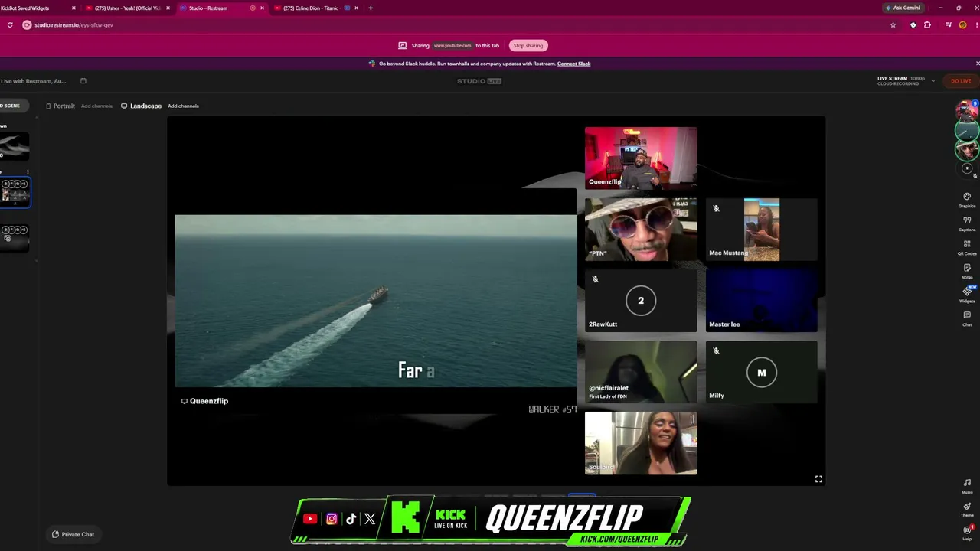This screenshot has width=980, height=551.
Task: Click the Go Live button
Action: pos(961,81)
